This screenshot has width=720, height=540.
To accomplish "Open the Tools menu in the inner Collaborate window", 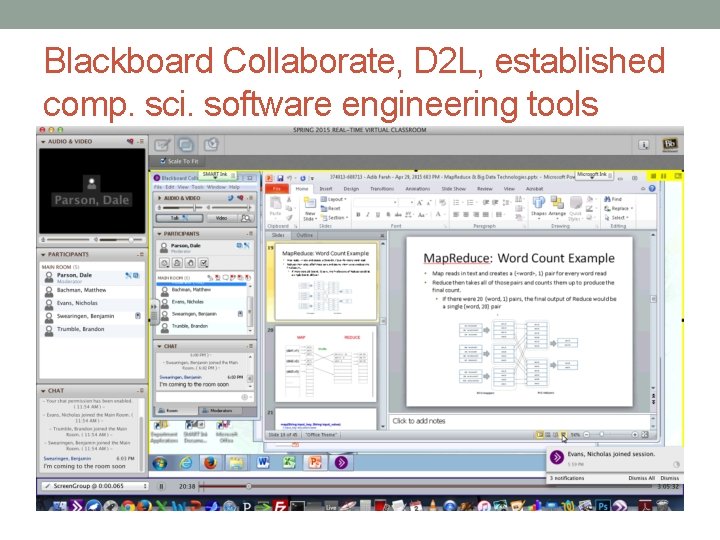I will [197, 187].
